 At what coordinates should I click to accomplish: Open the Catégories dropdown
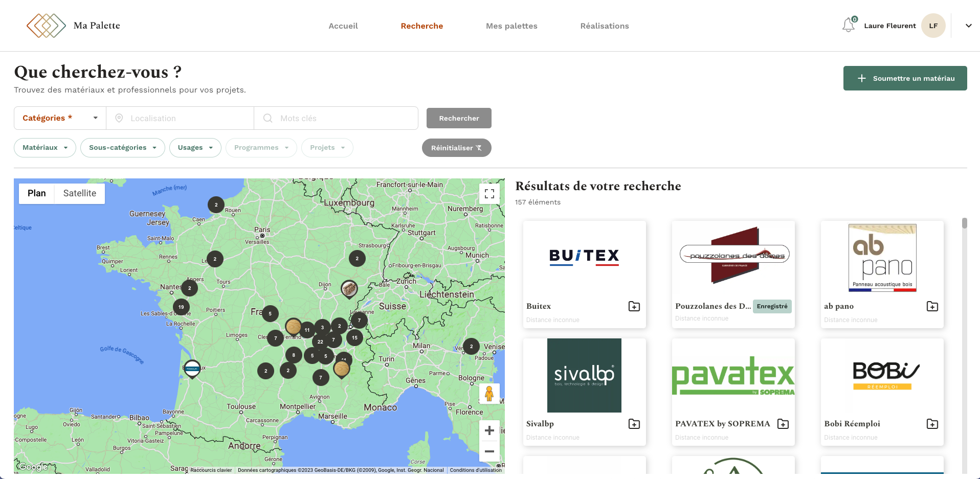[x=60, y=118]
